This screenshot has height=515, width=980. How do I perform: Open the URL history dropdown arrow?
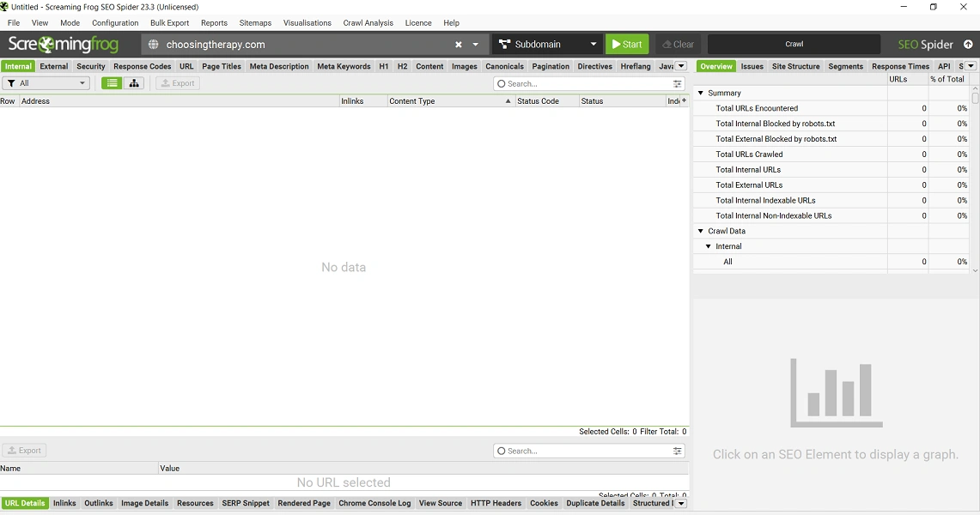click(x=476, y=45)
